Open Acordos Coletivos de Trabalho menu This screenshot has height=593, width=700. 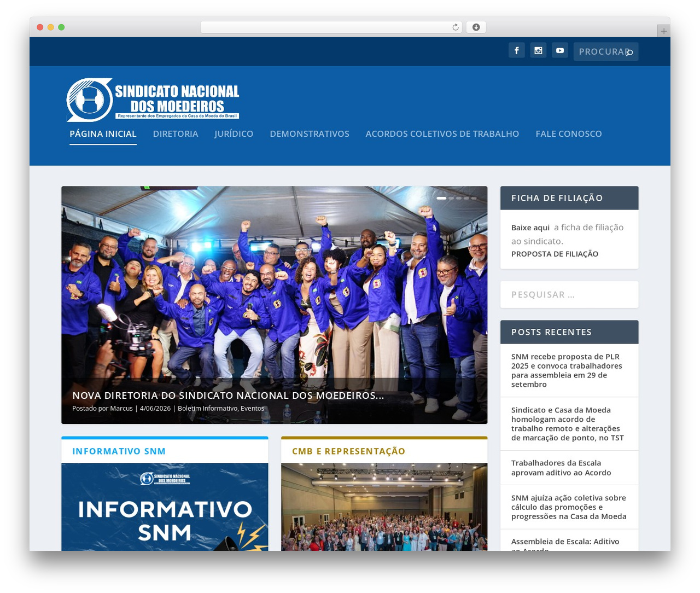[x=442, y=133]
